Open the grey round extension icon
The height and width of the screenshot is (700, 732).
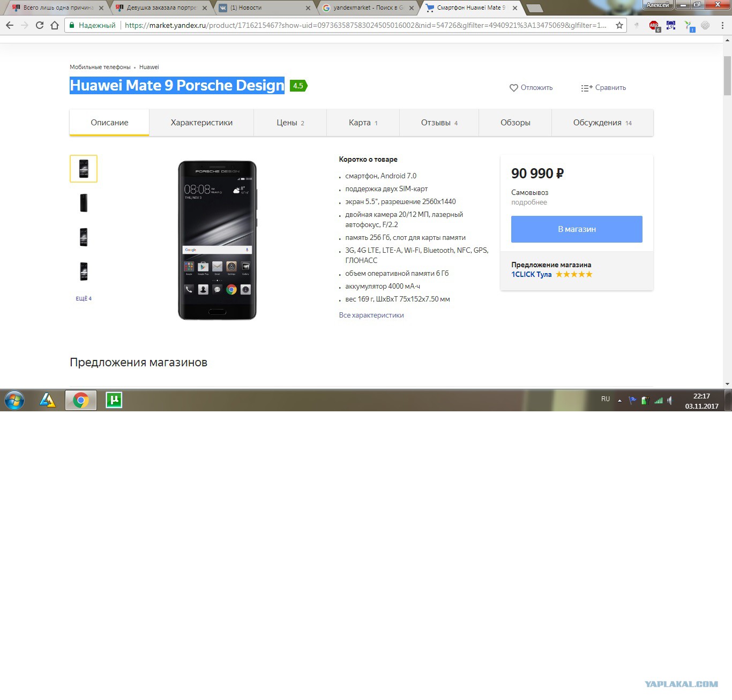pyautogui.click(x=705, y=25)
